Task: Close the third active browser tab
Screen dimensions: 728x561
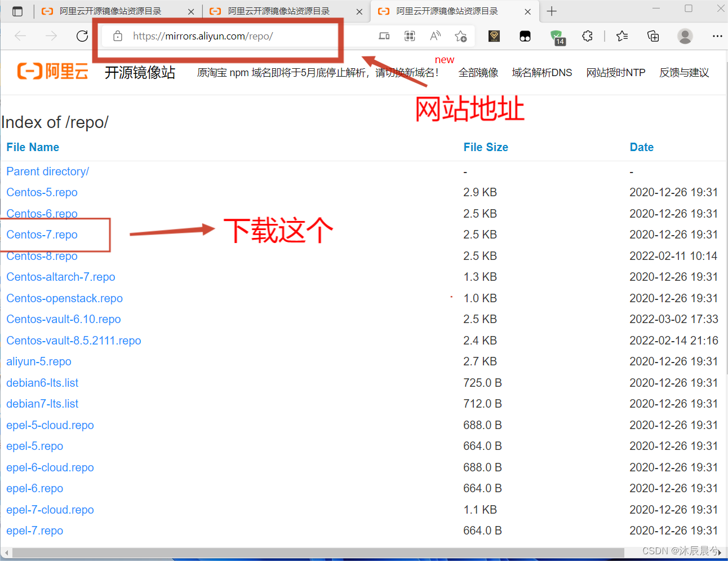Action: [x=527, y=11]
